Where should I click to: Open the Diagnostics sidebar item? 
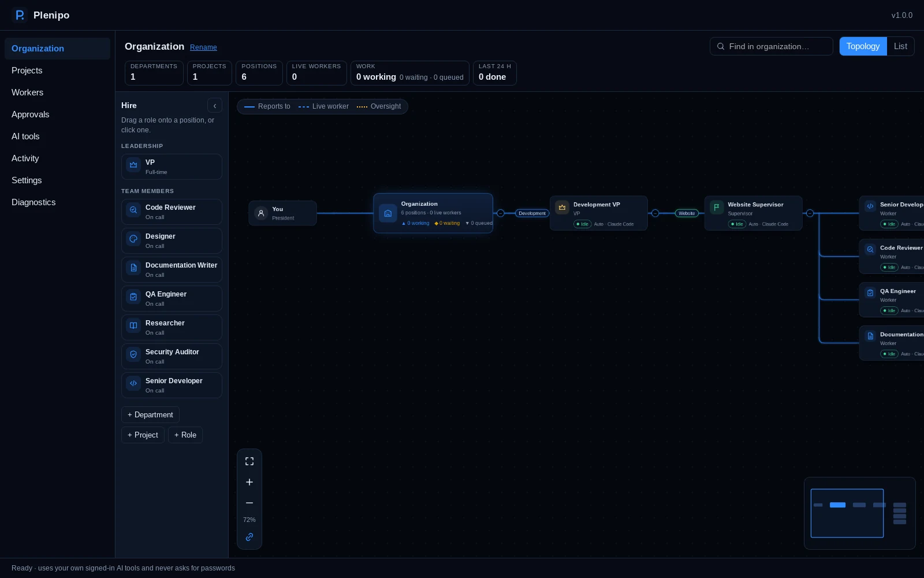(57, 202)
